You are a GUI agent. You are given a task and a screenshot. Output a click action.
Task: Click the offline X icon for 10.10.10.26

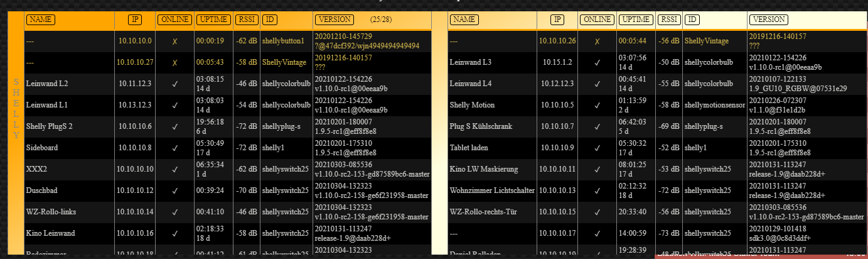click(597, 41)
